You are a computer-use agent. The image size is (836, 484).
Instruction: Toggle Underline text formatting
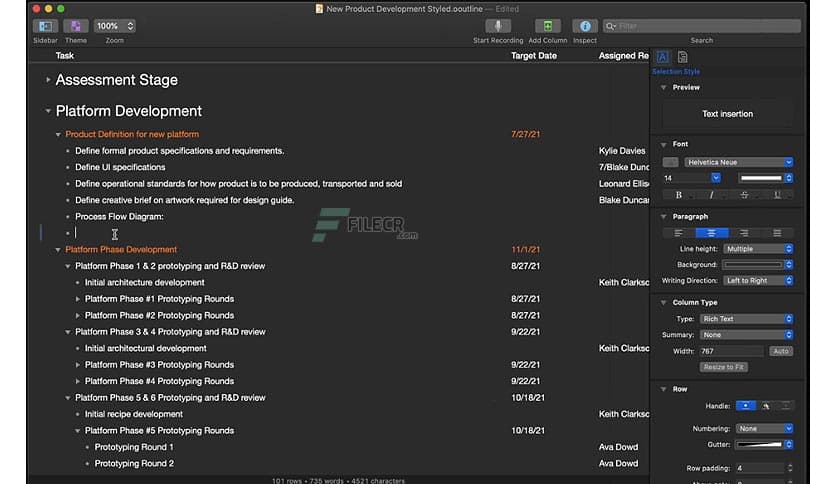click(777, 195)
